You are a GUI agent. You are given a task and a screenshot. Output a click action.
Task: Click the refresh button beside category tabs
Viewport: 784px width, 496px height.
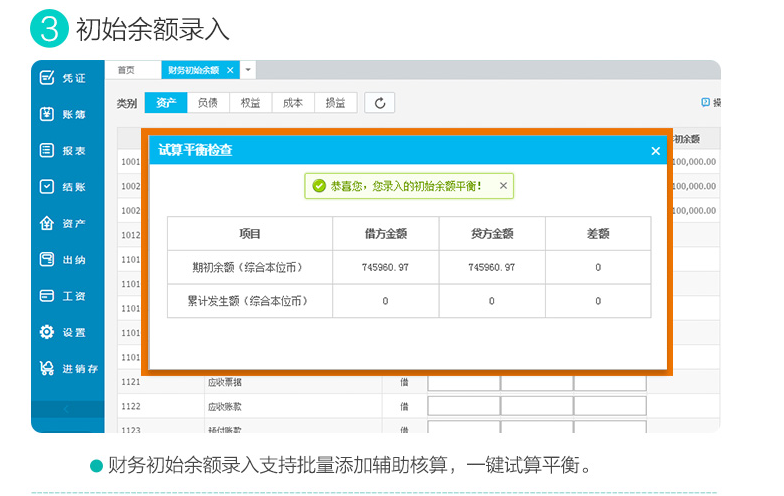click(x=380, y=103)
